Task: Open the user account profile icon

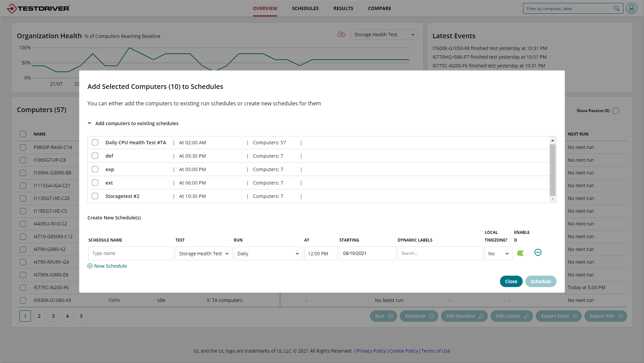Action: (631, 8)
